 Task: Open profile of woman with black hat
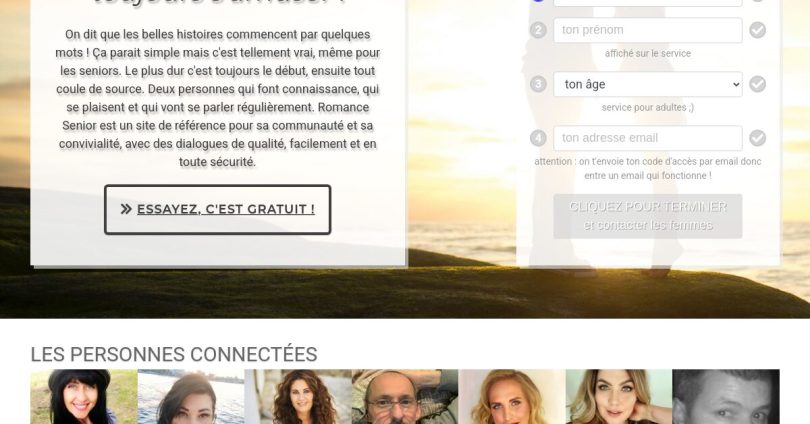pyautogui.click(x=84, y=397)
